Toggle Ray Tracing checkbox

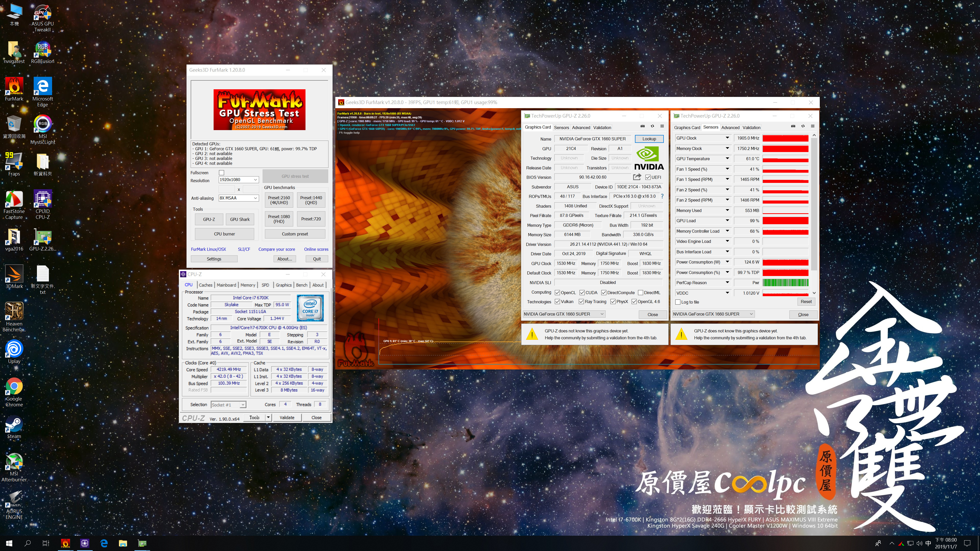[581, 302]
